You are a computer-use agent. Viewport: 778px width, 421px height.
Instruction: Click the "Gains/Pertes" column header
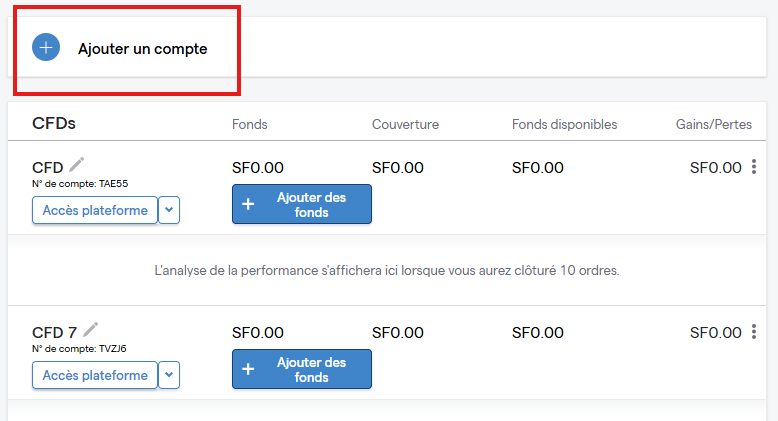click(x=713, y=124)
